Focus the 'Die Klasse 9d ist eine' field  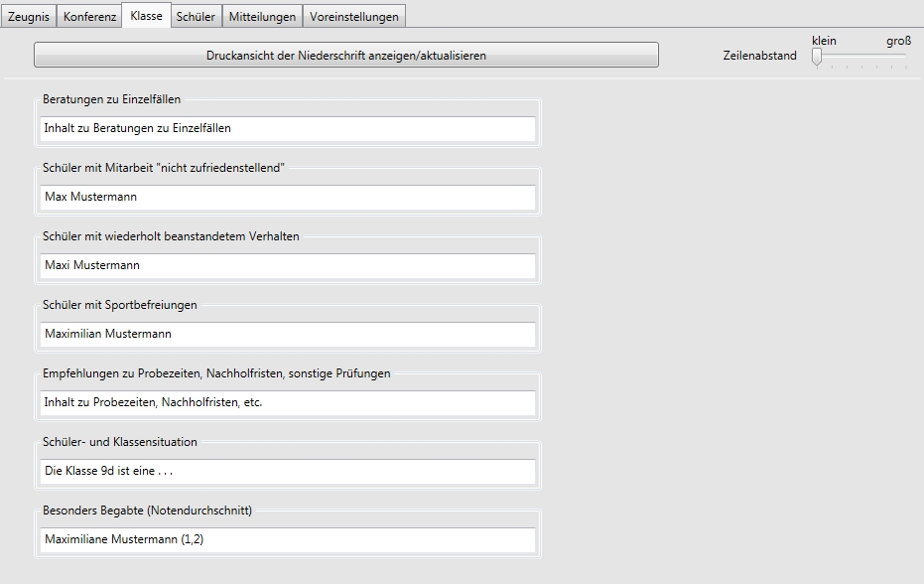click(288, 472)
